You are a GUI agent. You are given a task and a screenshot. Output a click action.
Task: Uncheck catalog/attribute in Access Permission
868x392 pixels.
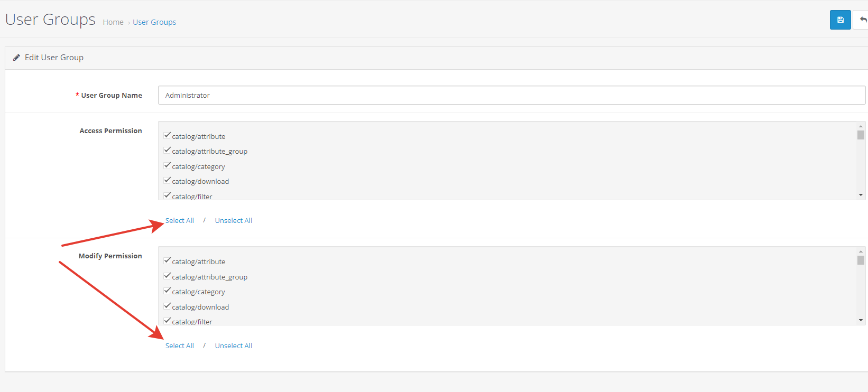click(167, 136)
